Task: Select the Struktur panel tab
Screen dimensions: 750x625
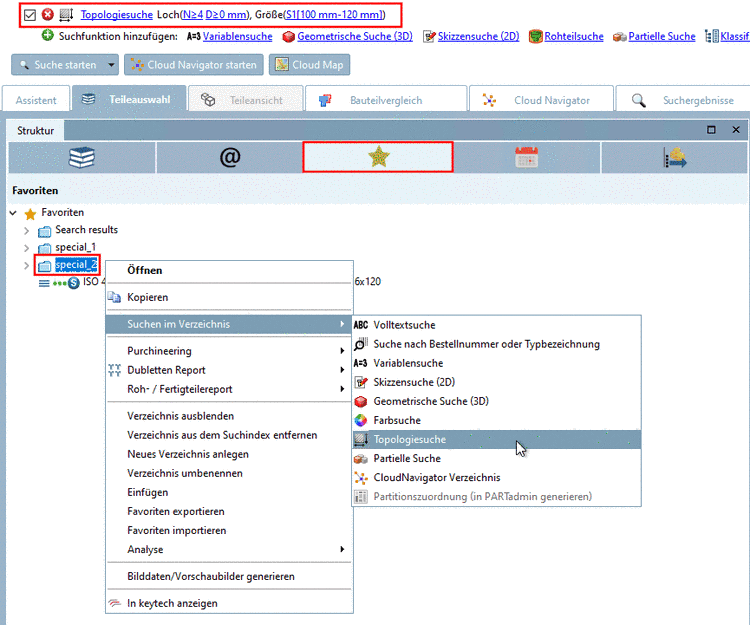Action: point(35,131)
